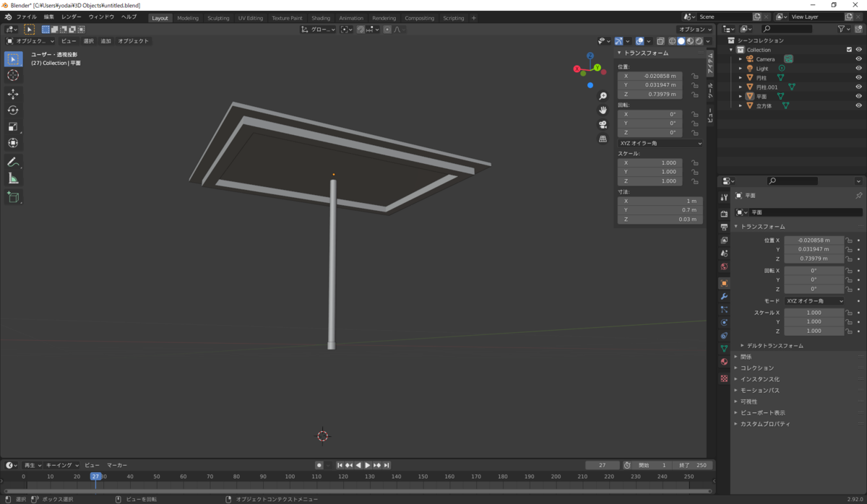The image size is (867, 504).
Task: Uncheck the Collection exclude checkbox
Action: click(x=849, y=50)
